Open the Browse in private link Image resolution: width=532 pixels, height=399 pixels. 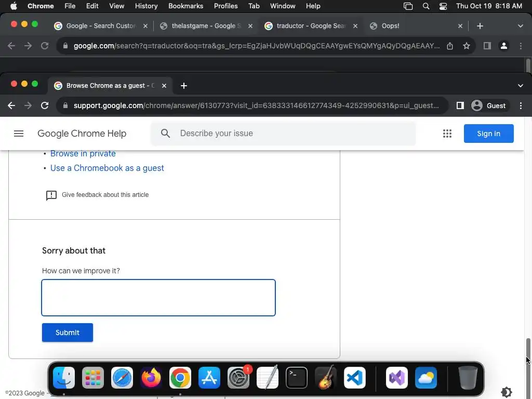pos(83,154)
